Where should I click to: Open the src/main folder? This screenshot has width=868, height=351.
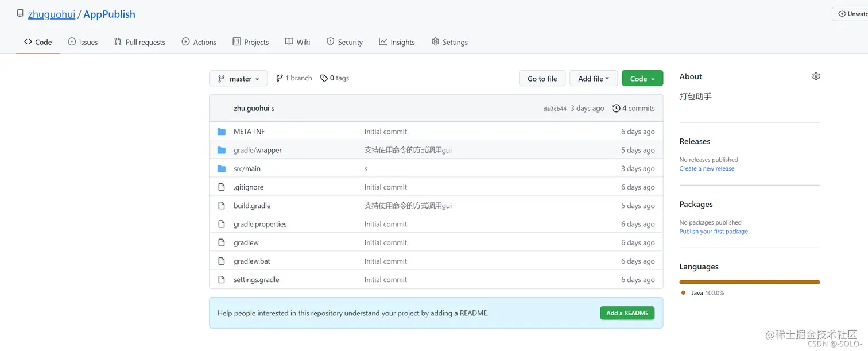tap(247, 168)
